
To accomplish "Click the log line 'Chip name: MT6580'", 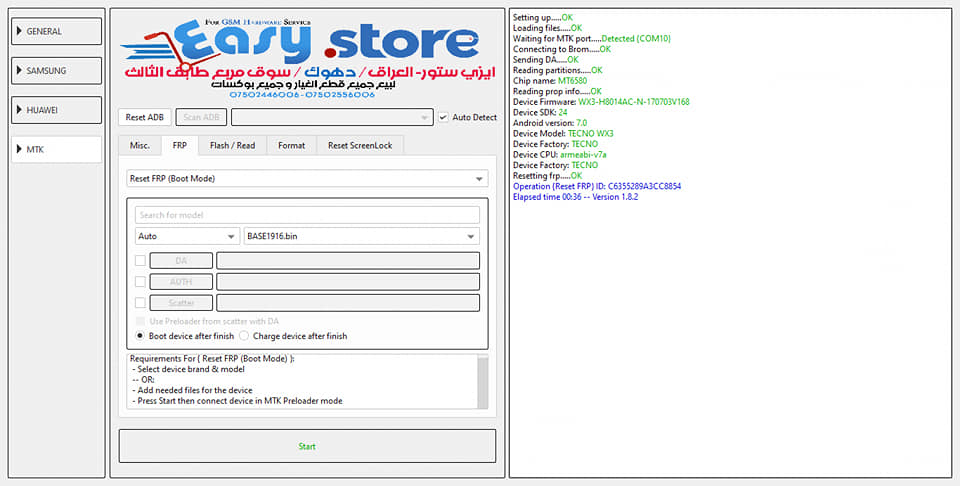I will coord(550,81).
